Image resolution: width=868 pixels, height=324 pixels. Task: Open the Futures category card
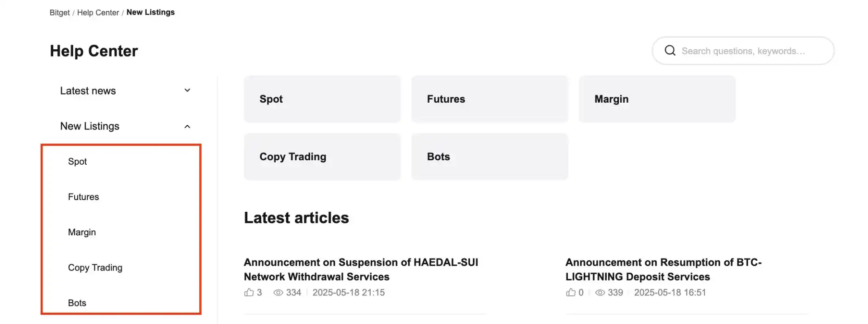tap(489, 99)
